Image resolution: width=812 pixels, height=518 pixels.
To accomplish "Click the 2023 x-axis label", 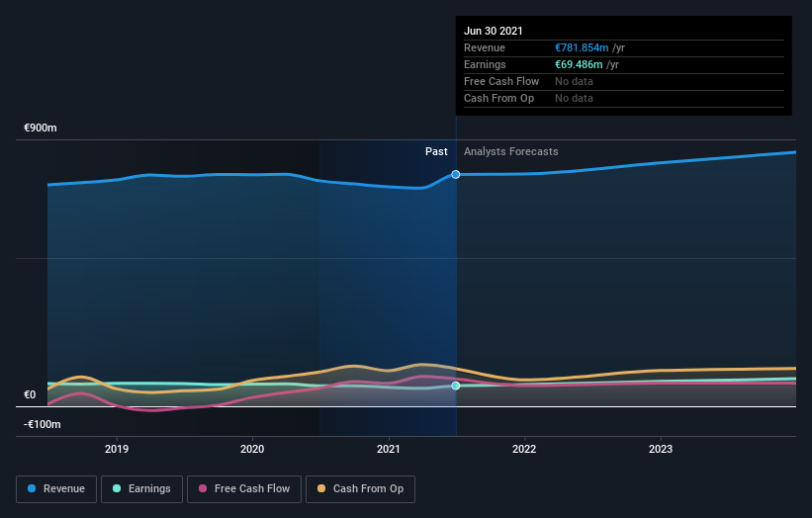I will (x=661, y=449).
